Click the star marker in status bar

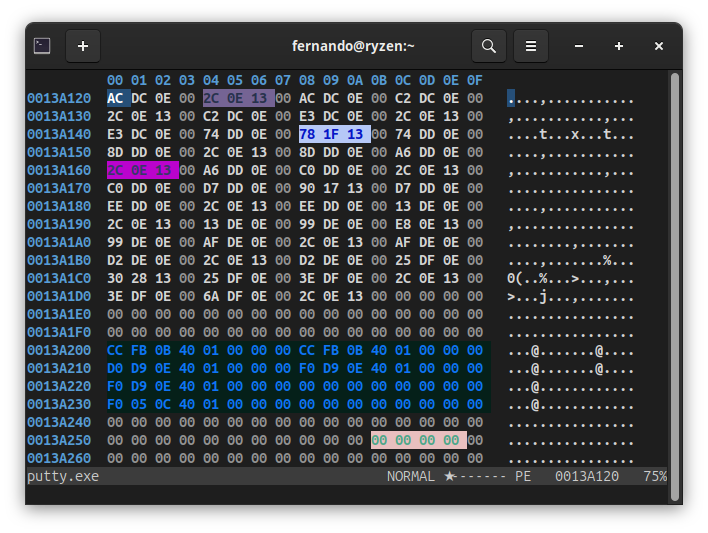pos(449,476)
